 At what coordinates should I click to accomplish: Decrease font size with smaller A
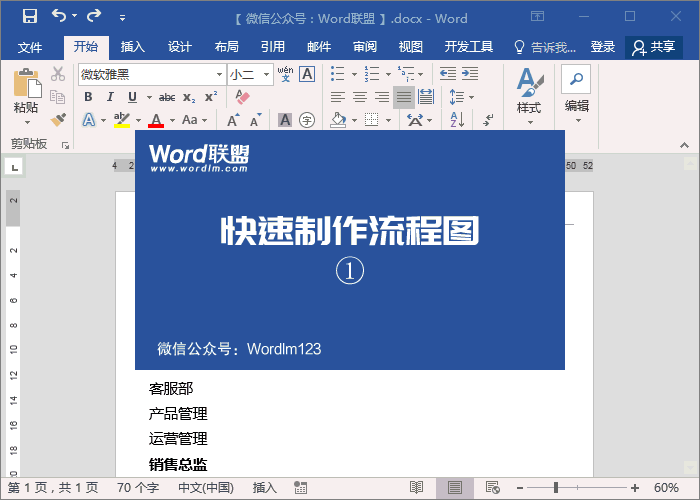(255, 120)
